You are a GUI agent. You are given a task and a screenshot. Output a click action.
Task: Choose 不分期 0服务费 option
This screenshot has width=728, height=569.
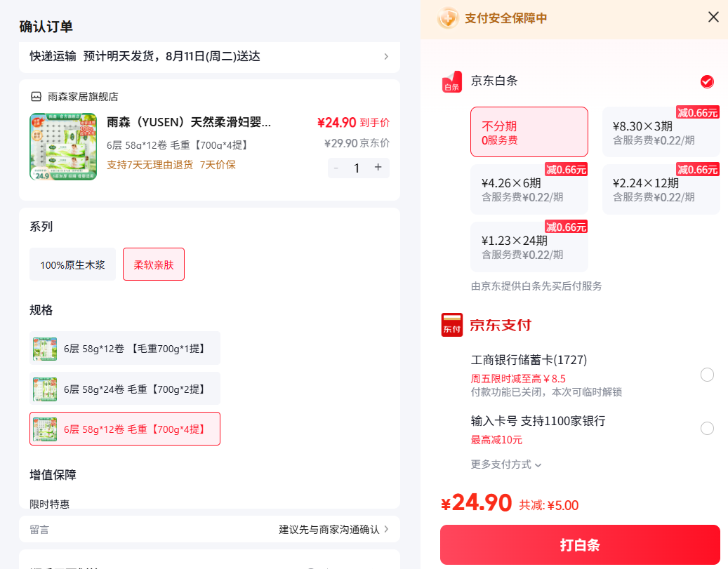tap(529, 133)
